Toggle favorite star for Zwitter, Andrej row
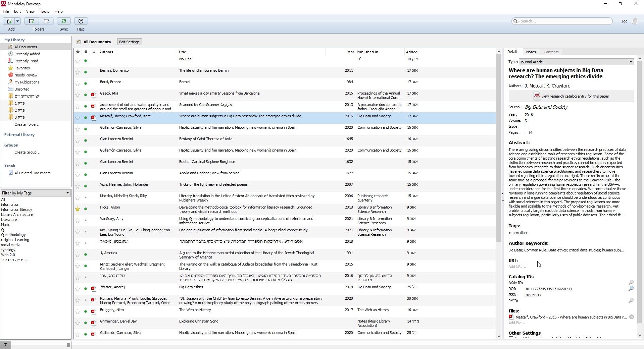This screenshot has width=644, height=349. tap(78, 289)
